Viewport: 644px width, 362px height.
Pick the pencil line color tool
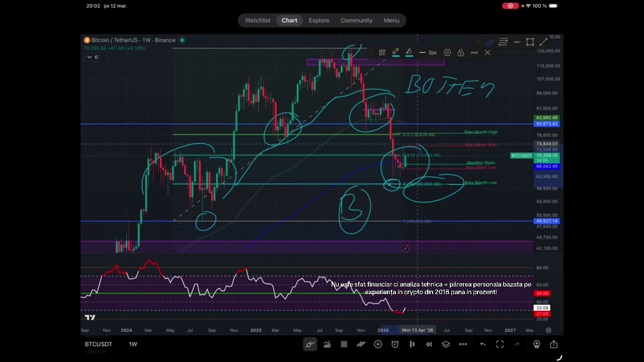click(x=395, y=52)
